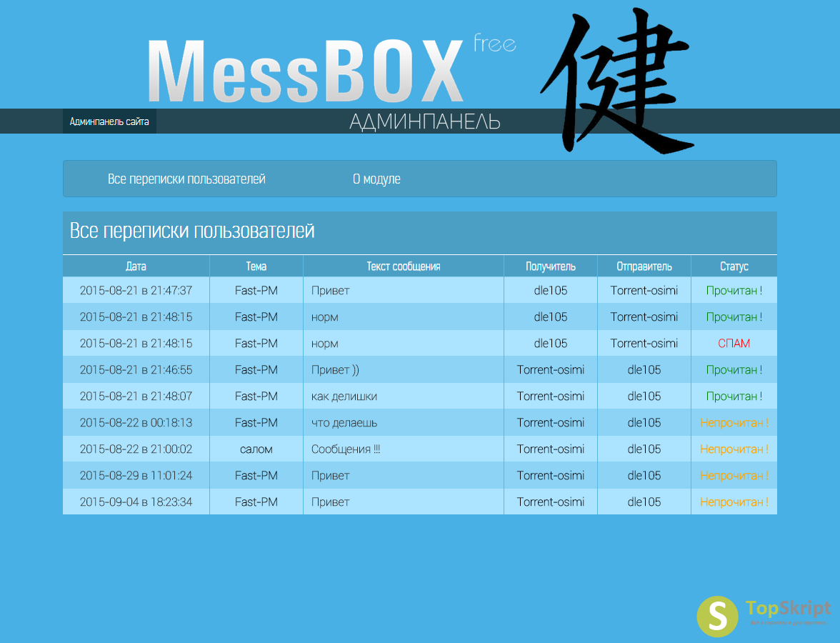Click the message text "что делаешь"
The image size is (840, 643).
344,423
